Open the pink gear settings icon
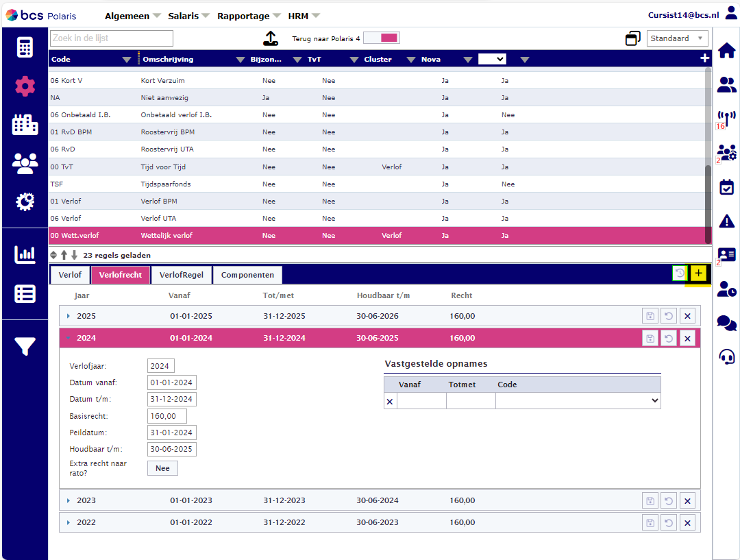Screen dimensions: 740x560 pyautogui.click(x=25, y=86)
